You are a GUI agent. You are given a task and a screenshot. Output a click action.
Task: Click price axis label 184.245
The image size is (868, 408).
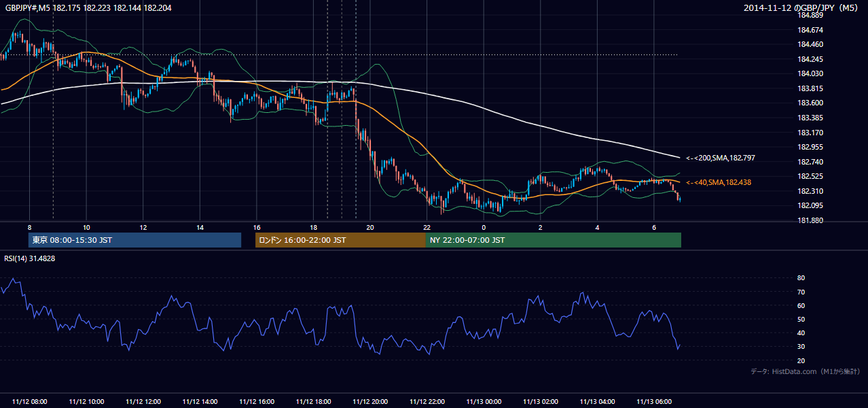coord(810,59)
